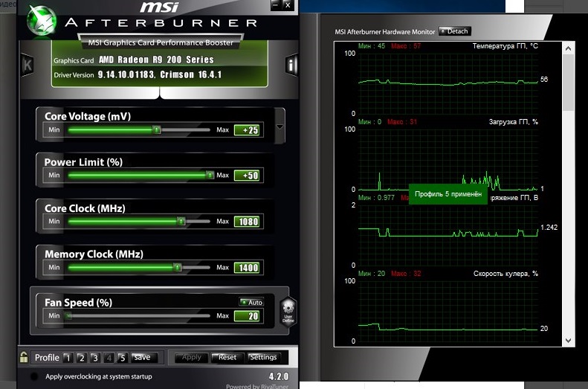The width and height of the screenshot is (588, 389).
Task: Detach the Hardware Monitor panel
Action: [454, 31]
